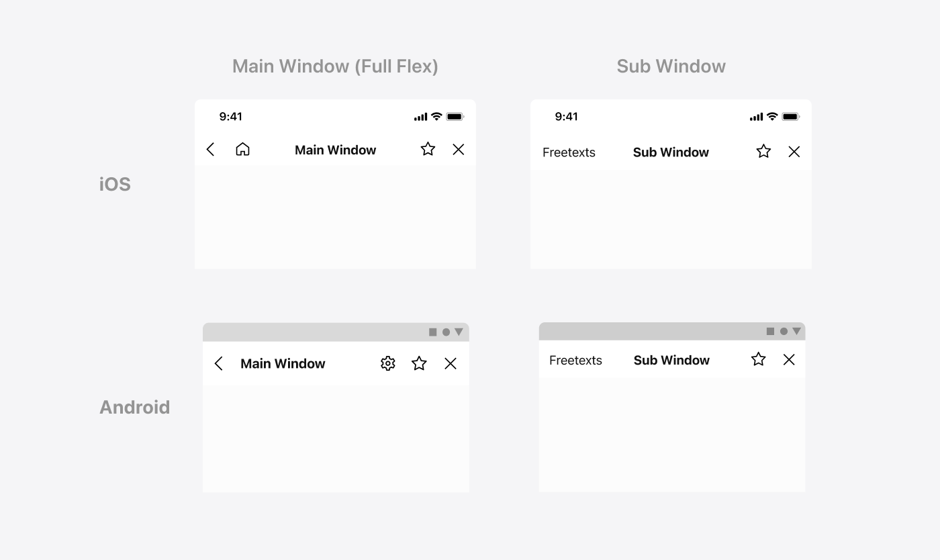Star the Android Sub Window
Image resolution: width=940 pixels, height=560 pixels.
pos(759,359)
